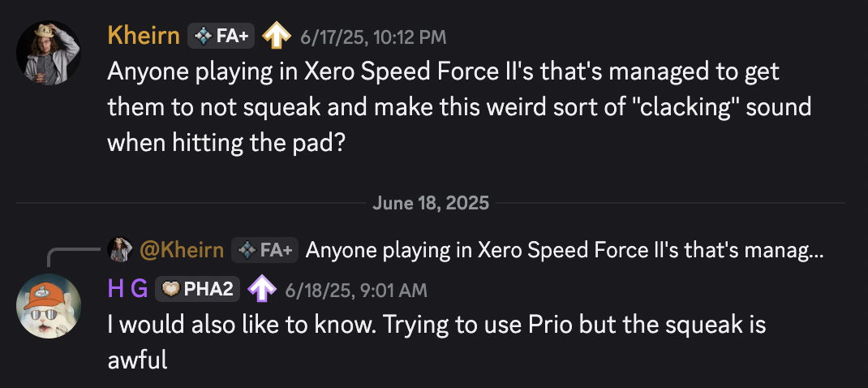The image size is (868, 388).
Task: Click the 6/17/25, 10:12 PM timestamp
Action: click(373, 37)
